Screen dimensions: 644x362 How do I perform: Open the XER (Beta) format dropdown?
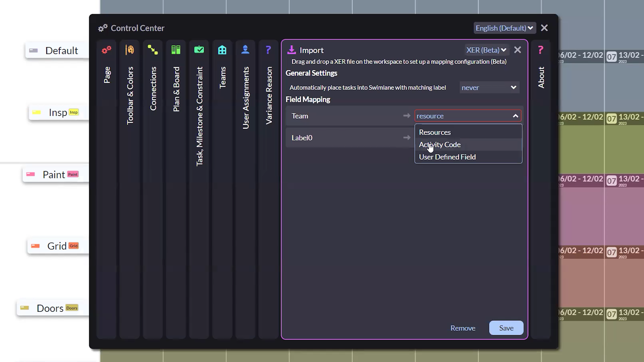(x=486, y=50)
